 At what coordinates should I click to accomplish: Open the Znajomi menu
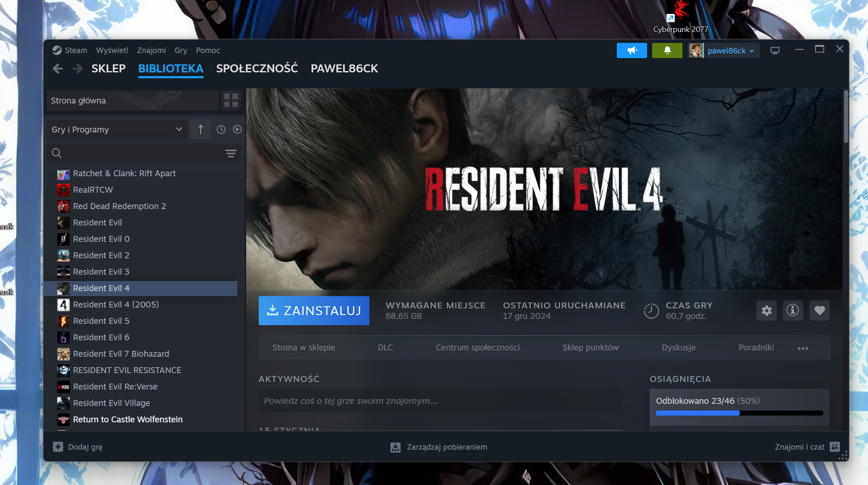coord(151,50)
